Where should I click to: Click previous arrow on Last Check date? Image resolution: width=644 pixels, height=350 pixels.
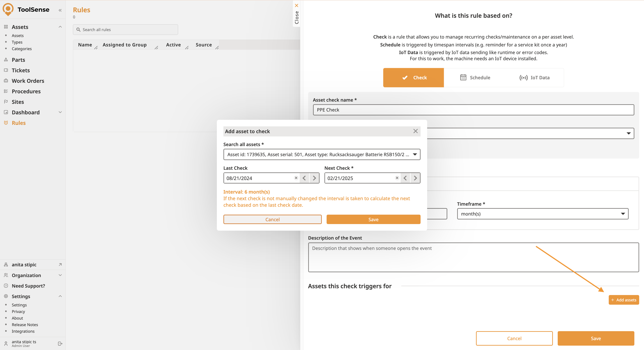[304, 178]
